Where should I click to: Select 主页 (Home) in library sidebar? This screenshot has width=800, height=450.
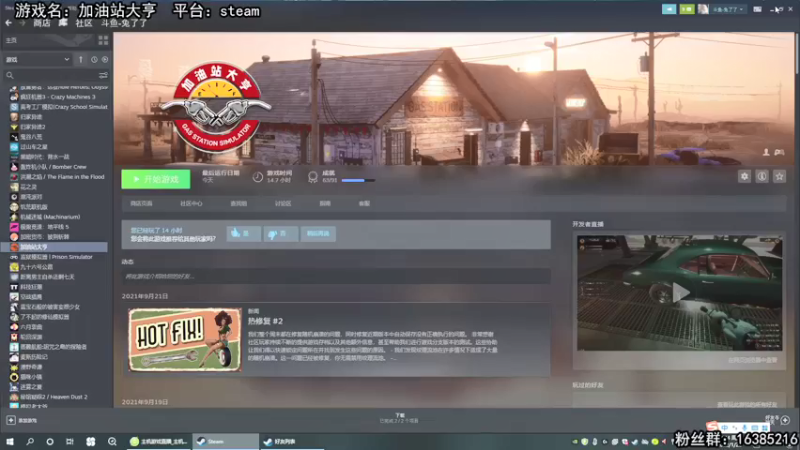click(x=12, y=40)
